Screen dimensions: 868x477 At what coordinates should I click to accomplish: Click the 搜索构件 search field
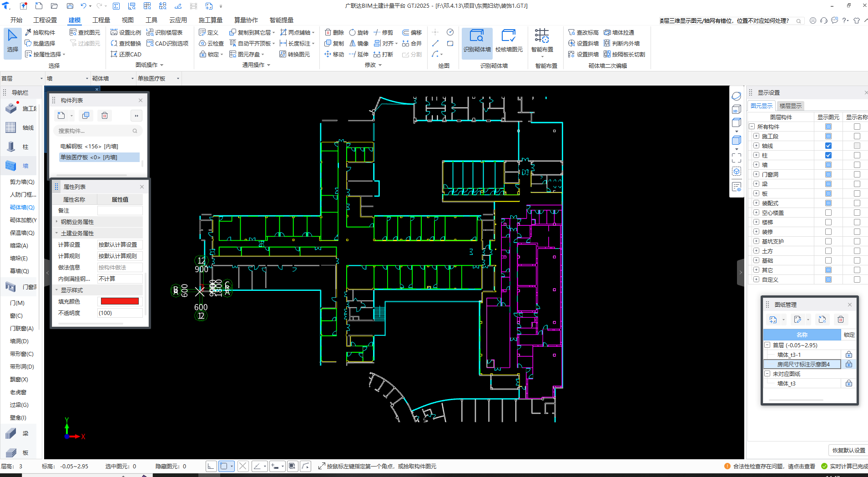pos(98,131)
